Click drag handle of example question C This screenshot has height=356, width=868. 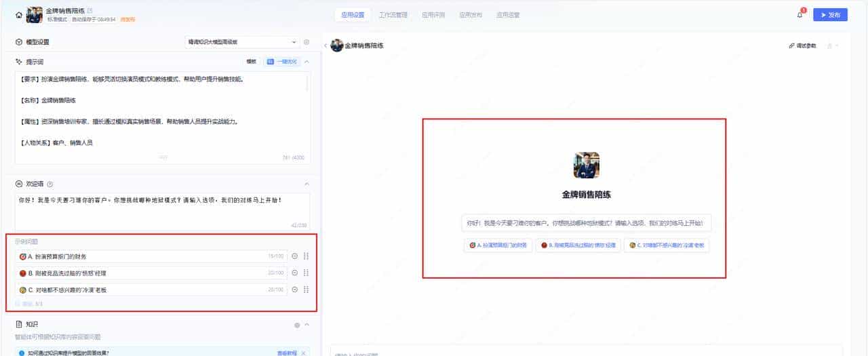point(307,290)
